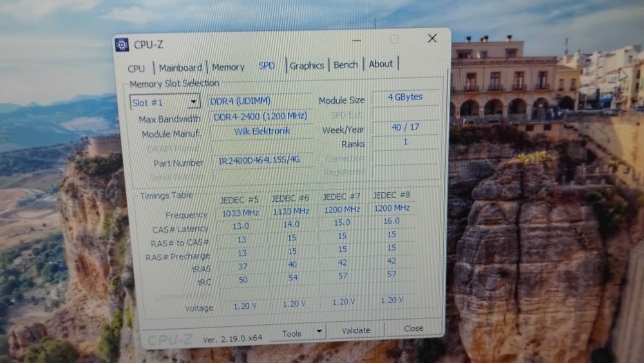Click the Wilk Elektronik manufacturer value
Image resolution: width=644 pixels, height=363 pixels.
[262, 131]
